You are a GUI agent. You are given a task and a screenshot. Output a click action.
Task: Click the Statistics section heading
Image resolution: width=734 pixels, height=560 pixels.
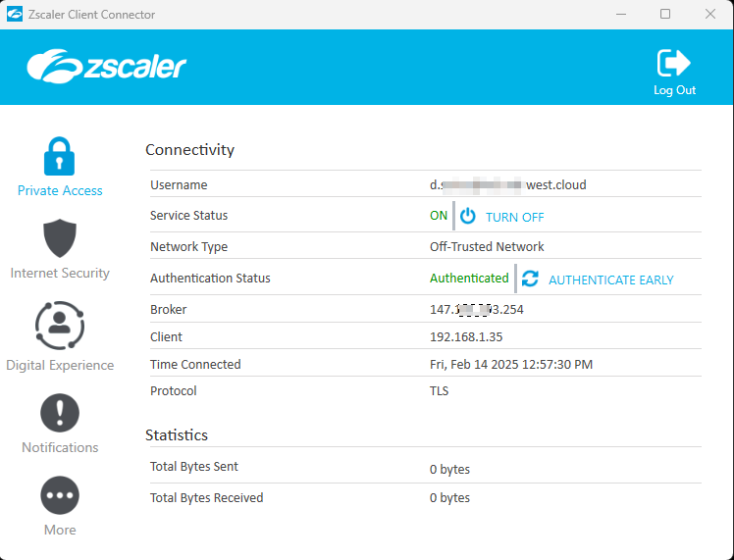[177, 435]
